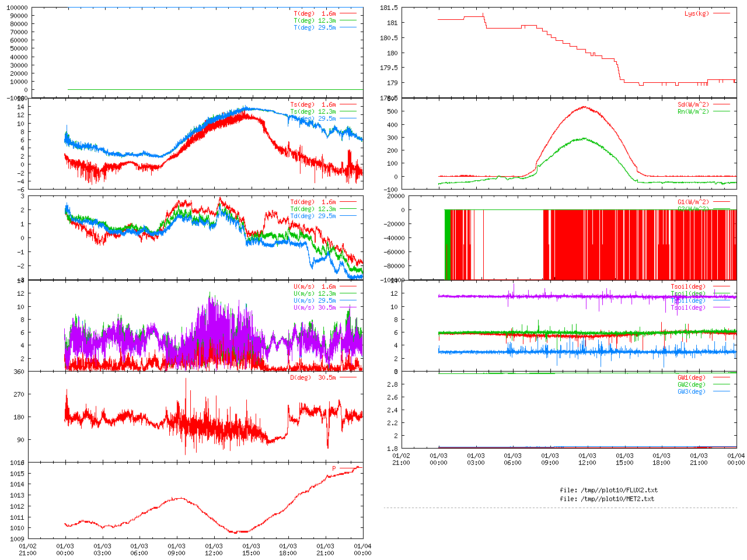Click the 181.5 y-axis tick label
Screen dimensions: 747x560
389,8
